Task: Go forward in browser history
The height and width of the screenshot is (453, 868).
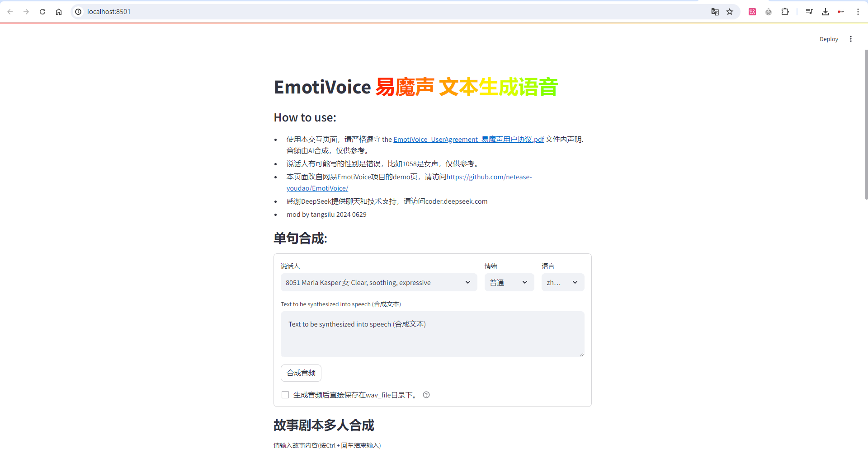Action: tap(26, 12)
